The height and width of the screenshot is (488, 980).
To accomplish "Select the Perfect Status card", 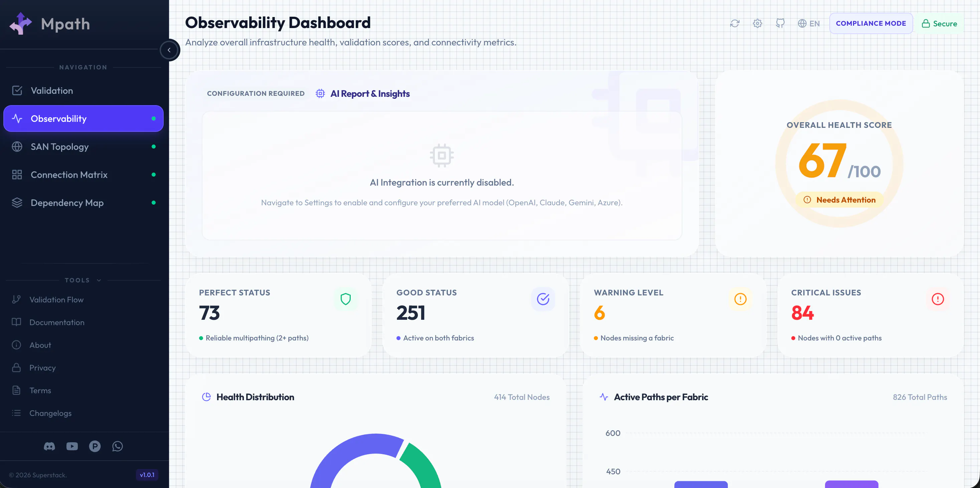I will [x=279, y=316].
